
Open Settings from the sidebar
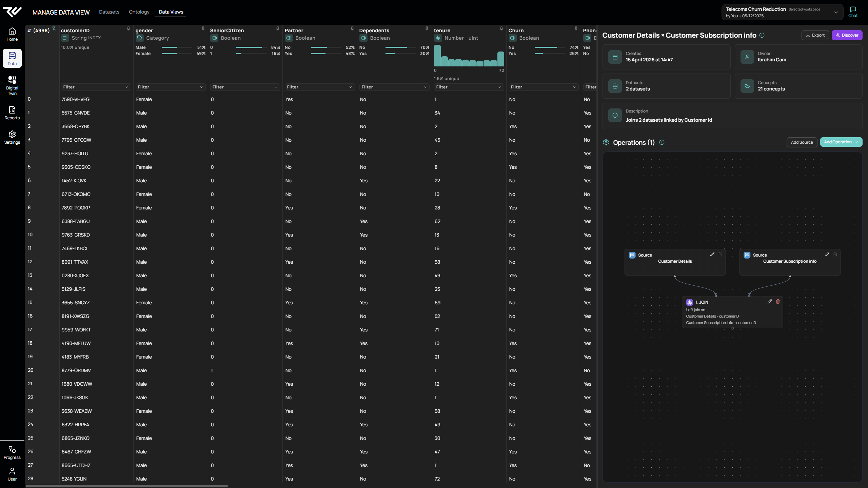[x=12, y=137]
